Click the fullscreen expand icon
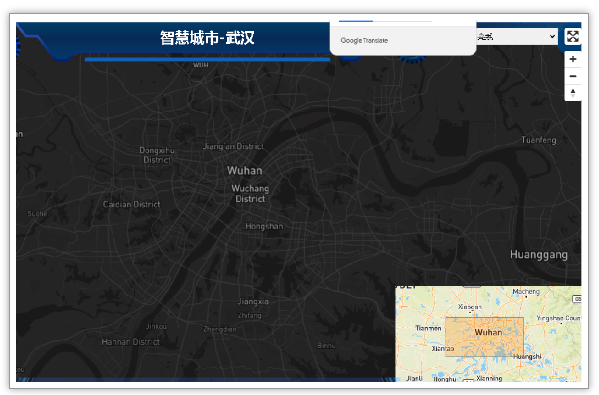This screenshot has height=395, width=599. [572, 37]
